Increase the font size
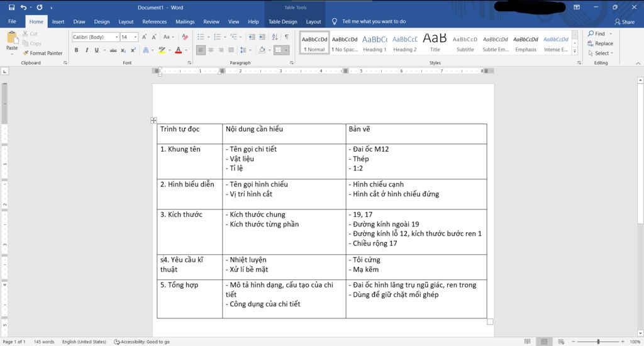 point(144,37)
